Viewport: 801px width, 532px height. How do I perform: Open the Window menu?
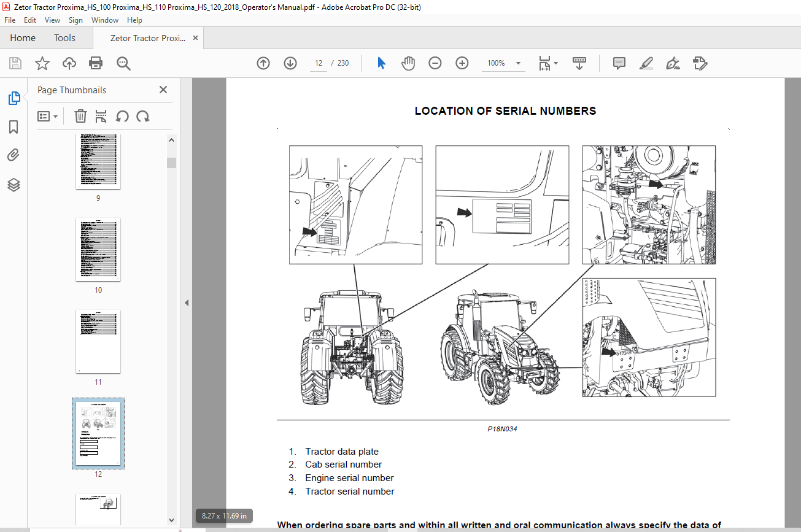click(105, 20)
